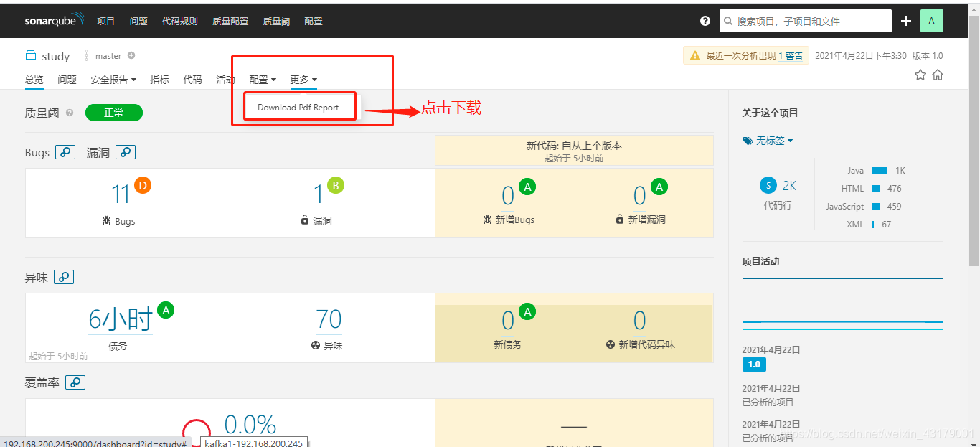Expand the 安全报告 dropdown
Image resolution: width=980 pixels, height=447 pixels.
[x=113, y=80]
